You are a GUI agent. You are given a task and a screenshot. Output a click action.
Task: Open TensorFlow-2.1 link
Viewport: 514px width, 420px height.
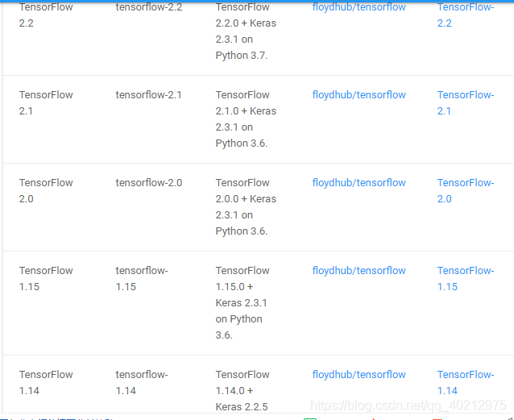click(x=466, y=103)
